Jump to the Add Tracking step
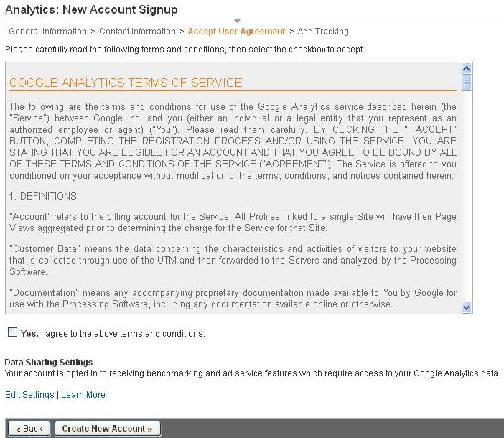504x438 pixels. [323, 32]
